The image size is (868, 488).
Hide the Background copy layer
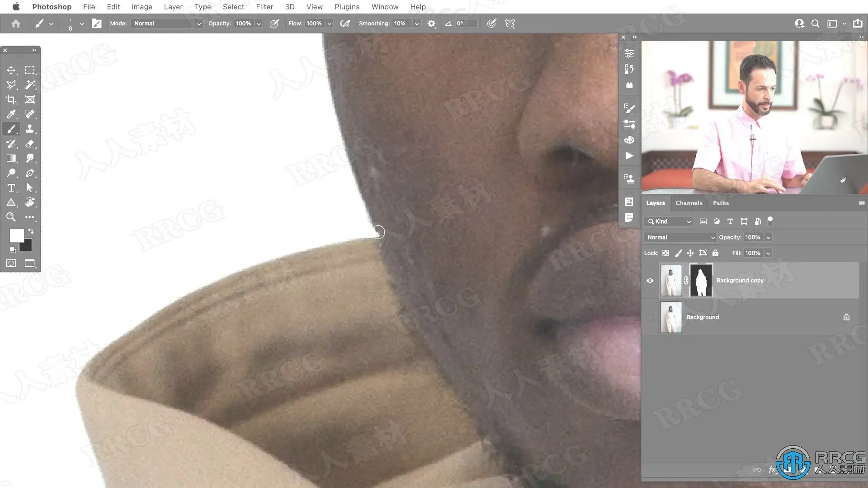pyautogui.click(x=650, y=281)
